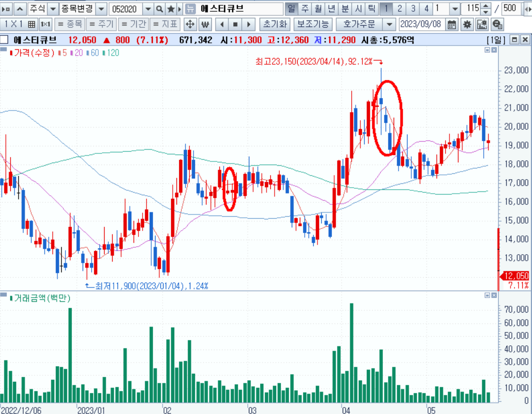This screenshot has height=414, width=532.
Task: Close the volume pane with its X icon
Action: point(494,295)
